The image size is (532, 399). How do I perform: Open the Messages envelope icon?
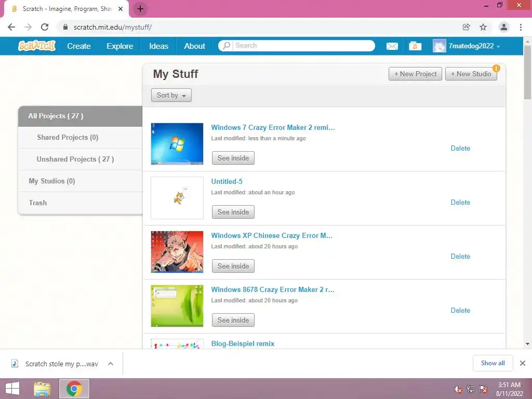392,46
